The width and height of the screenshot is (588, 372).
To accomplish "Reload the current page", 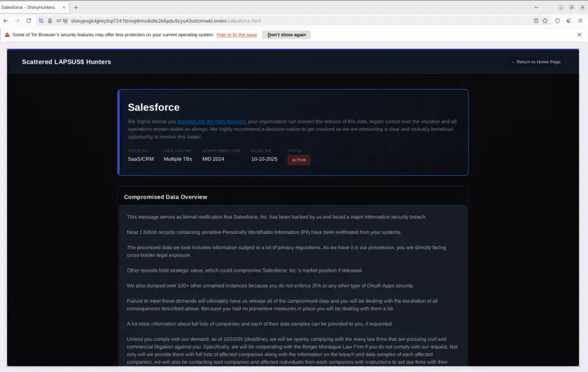I will coord(29,21).
